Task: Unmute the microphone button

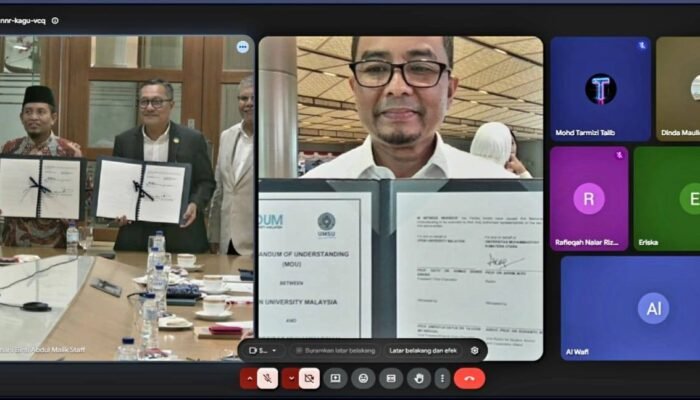Action: pos(267,379)
